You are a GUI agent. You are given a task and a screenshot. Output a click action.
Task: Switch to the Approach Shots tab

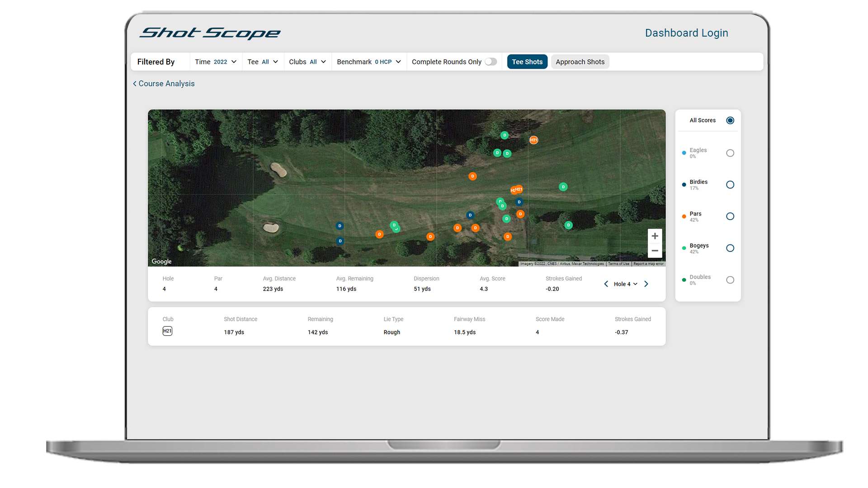pyautogui.click(x=580, y=62)
